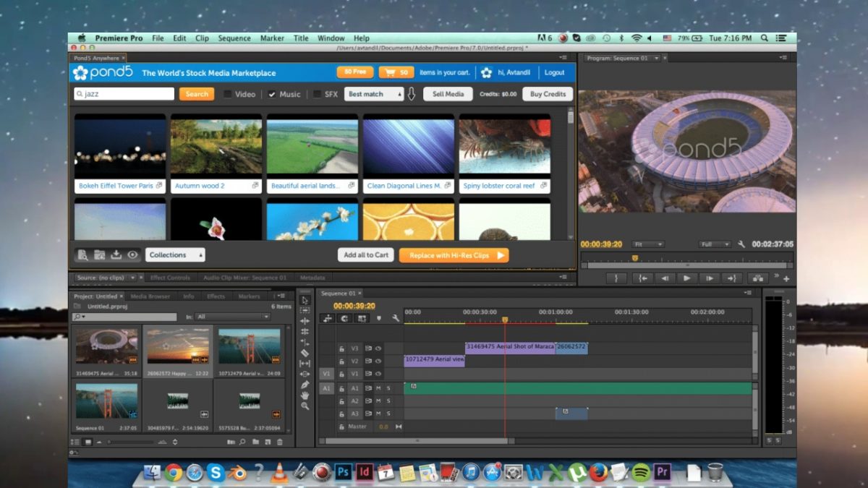Open the Best match sort dropdown
Image resolution: width=868 pixels, height=488 pixels.
click(373, 94)
